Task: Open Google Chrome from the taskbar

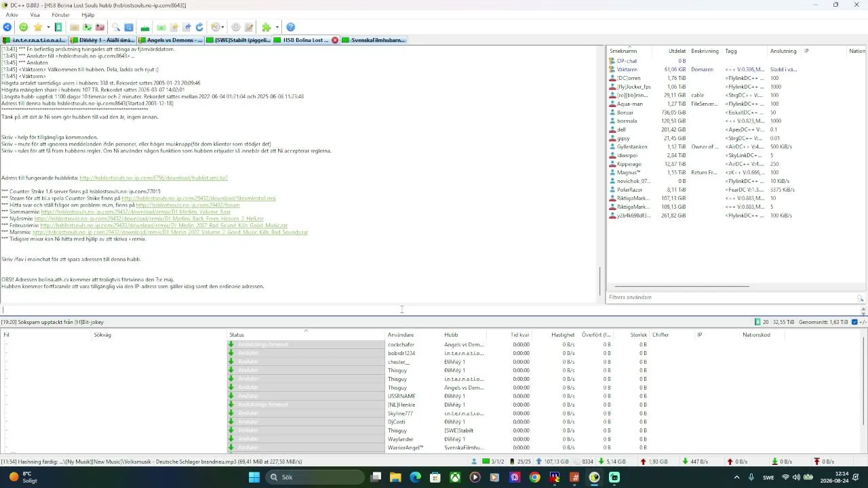Action: 535,477
